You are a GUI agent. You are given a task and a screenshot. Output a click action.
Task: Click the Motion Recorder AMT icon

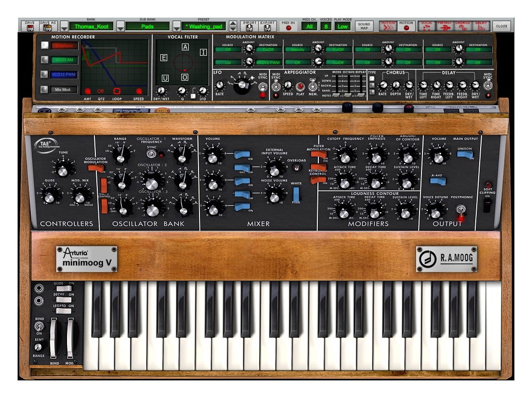[x=88, y=91]
